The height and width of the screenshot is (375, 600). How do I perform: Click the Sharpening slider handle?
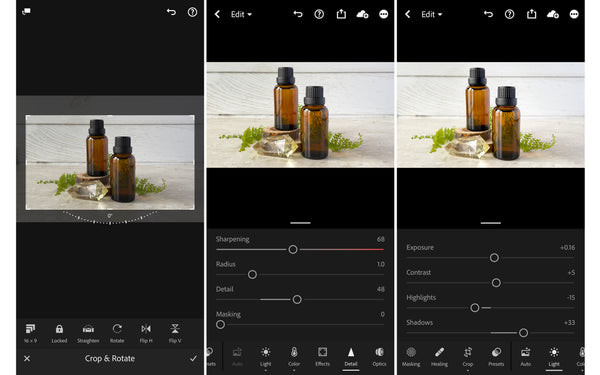click(293, 249)
